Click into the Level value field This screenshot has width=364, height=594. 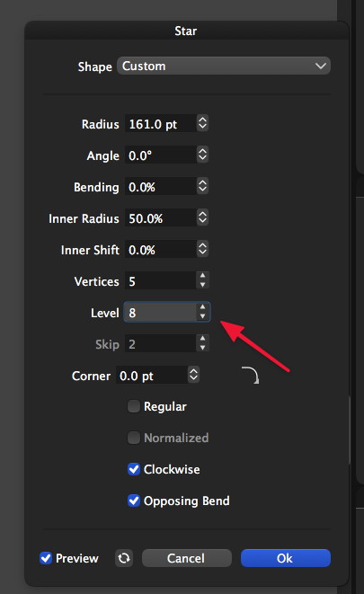161,313
